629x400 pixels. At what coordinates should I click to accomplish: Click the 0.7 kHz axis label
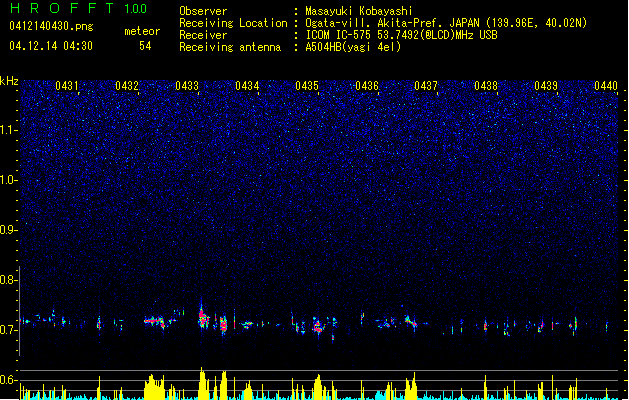coord(9,330)
